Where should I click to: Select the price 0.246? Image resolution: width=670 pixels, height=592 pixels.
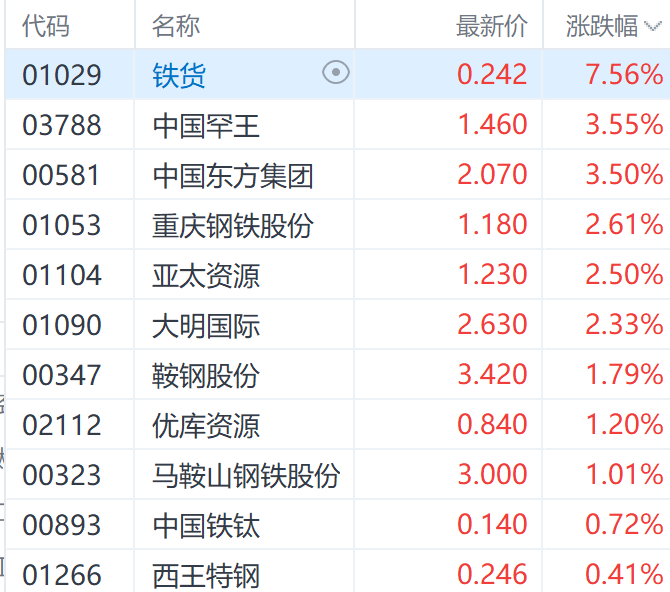click(x=492, y=574)
